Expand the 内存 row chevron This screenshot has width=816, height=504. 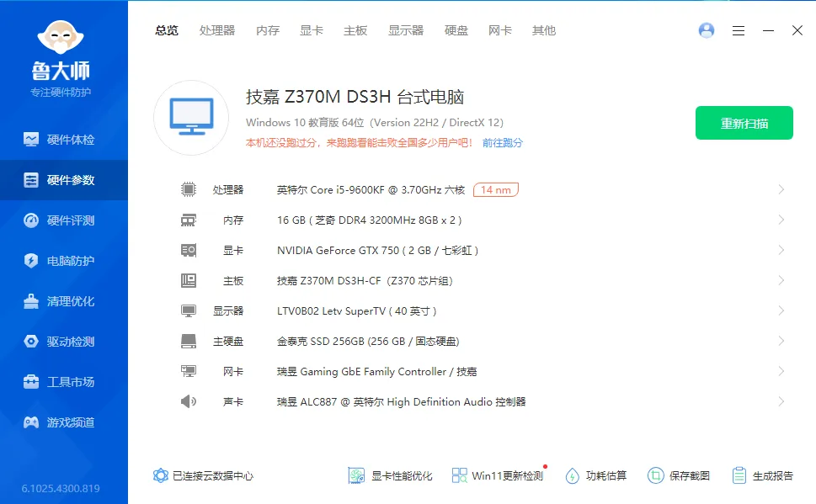(781, 220)
